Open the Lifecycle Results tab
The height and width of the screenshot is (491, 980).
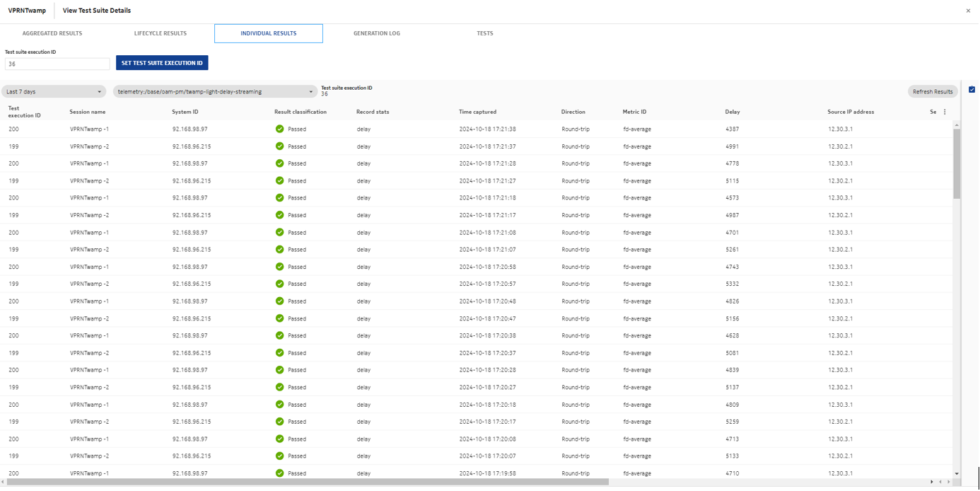(x=161, y=33)
